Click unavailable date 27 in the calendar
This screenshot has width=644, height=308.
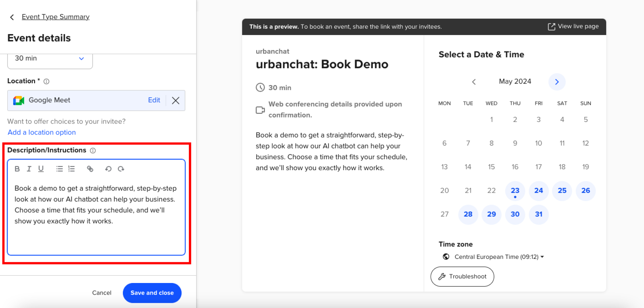click(x=444, y=214)
